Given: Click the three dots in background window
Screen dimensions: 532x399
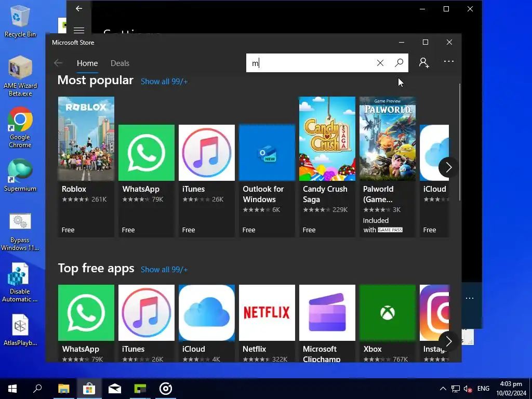Looking at the screenshot, I should click(x=470, y=298).
